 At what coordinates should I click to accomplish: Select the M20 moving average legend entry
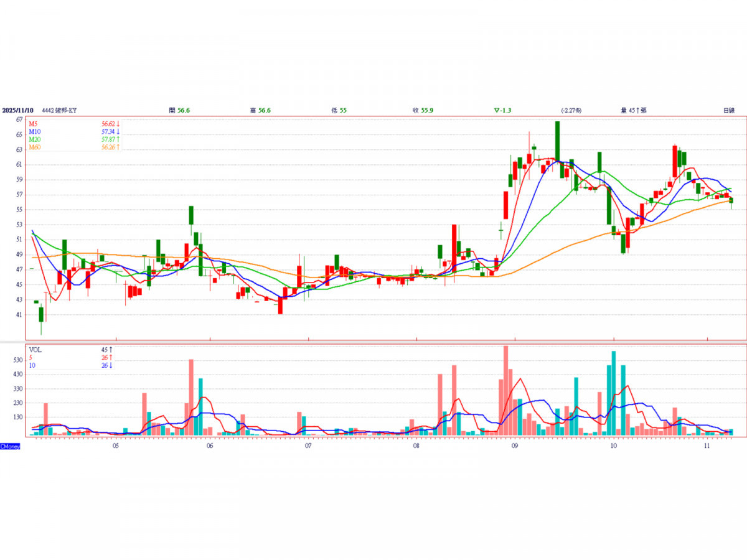[x=35, y=139]
